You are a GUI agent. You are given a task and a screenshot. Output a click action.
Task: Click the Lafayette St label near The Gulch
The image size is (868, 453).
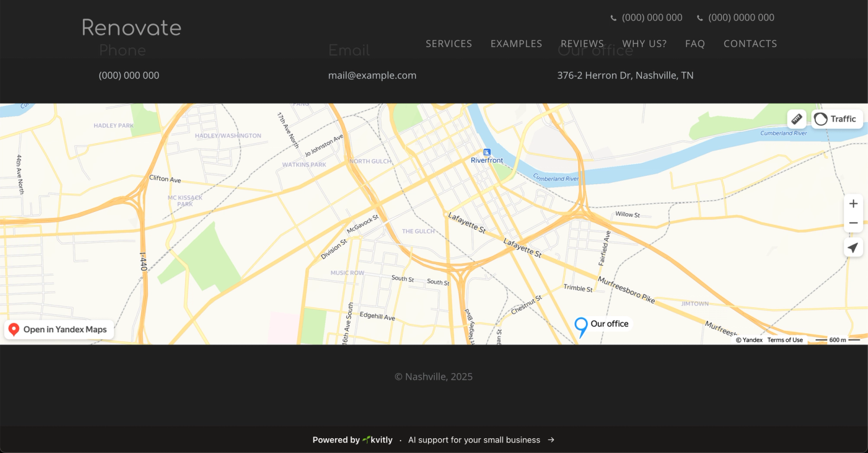pos(467,223)
